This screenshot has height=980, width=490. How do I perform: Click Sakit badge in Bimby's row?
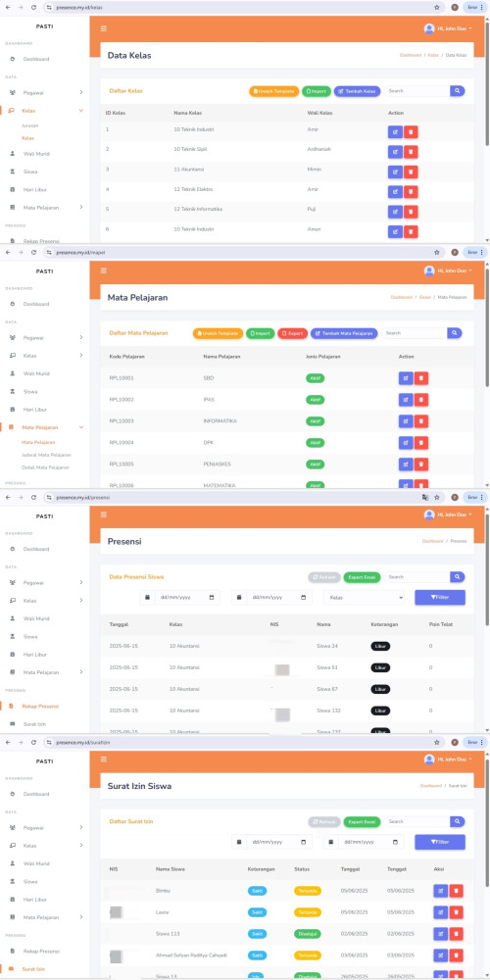point(257,891)
